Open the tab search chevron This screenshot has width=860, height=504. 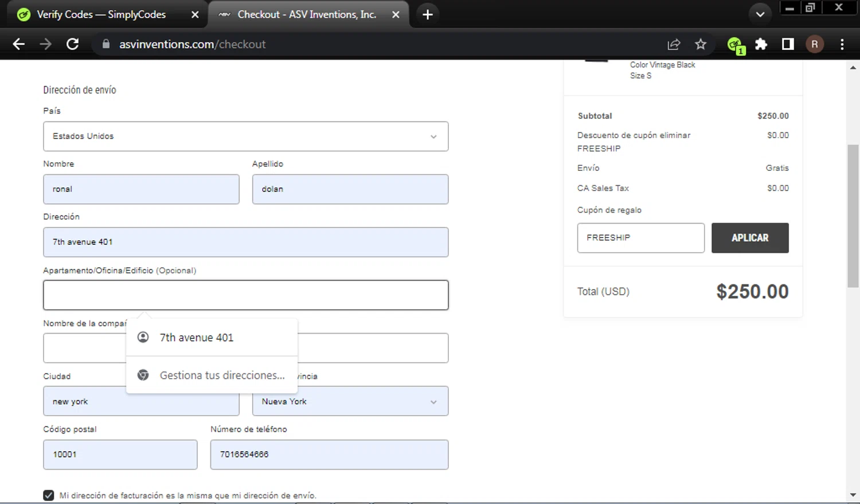click(x=760, y=15)
